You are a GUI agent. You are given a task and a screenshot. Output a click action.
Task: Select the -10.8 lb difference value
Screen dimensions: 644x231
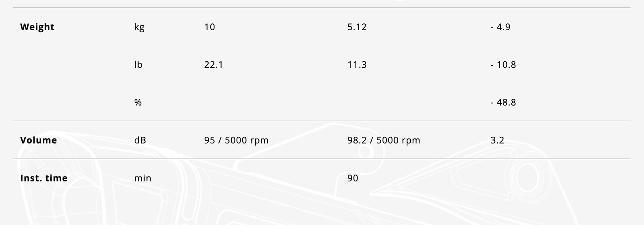503,65
